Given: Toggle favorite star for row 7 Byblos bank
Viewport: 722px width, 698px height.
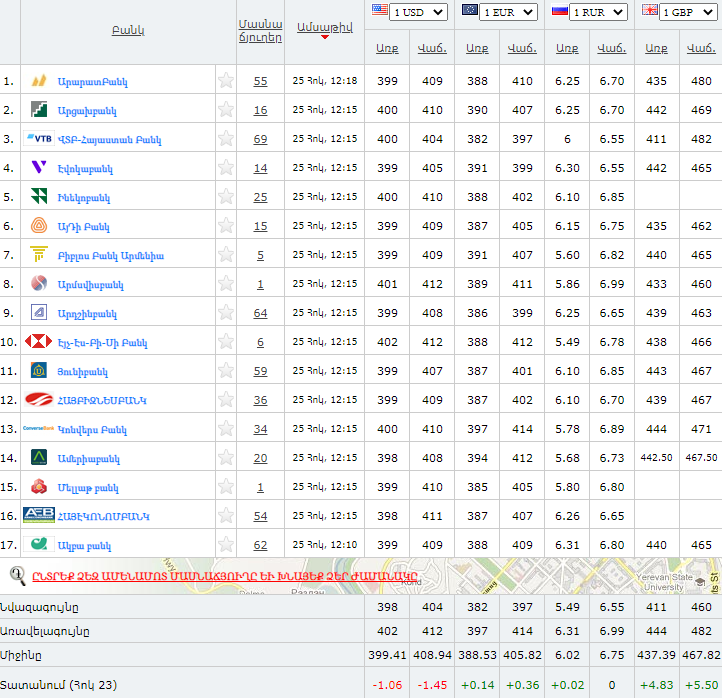Looking at the screenshot, I should tap(226, 255).
